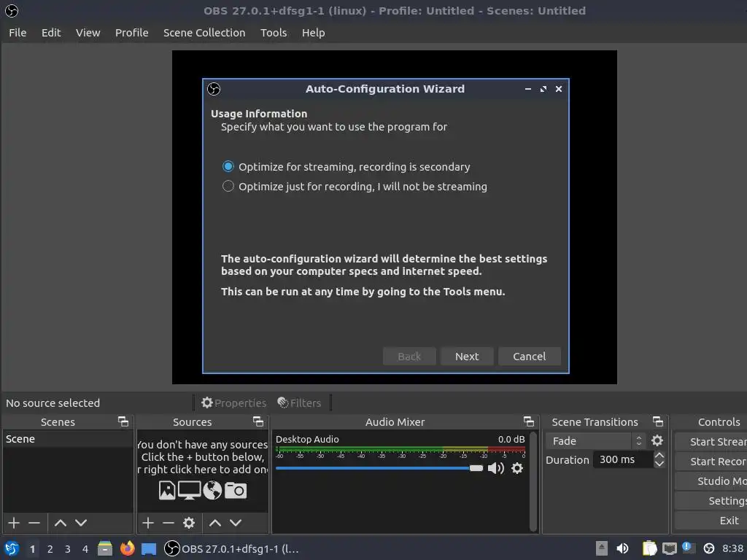Viewport: 747px width, 560px height.
Task: Open the Edit menu
Action: [x=51, y=33]
